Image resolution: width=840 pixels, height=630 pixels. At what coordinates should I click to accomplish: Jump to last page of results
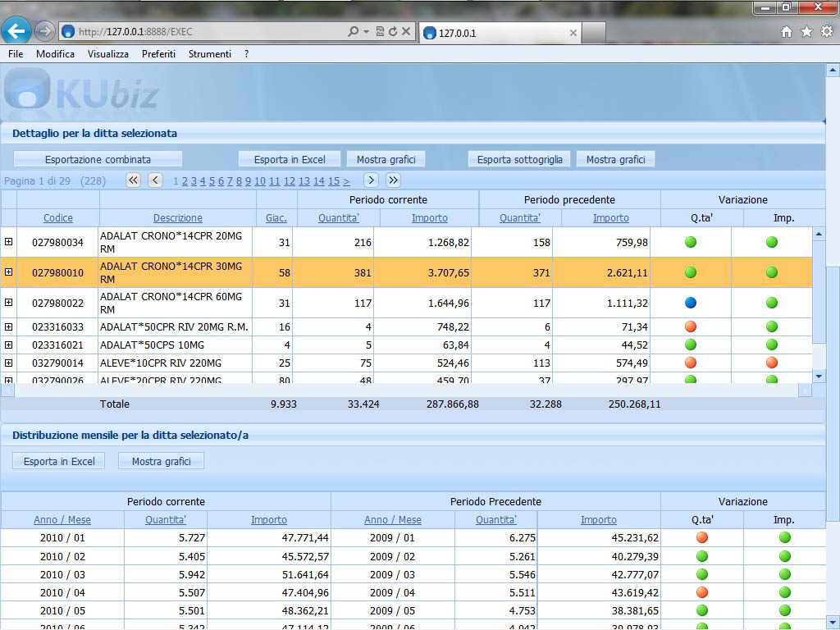click(x=393, y=180)
